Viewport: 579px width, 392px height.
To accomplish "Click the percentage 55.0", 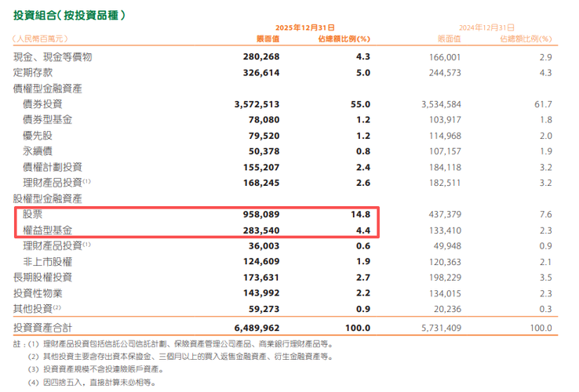I will click(x=360, y=104).
